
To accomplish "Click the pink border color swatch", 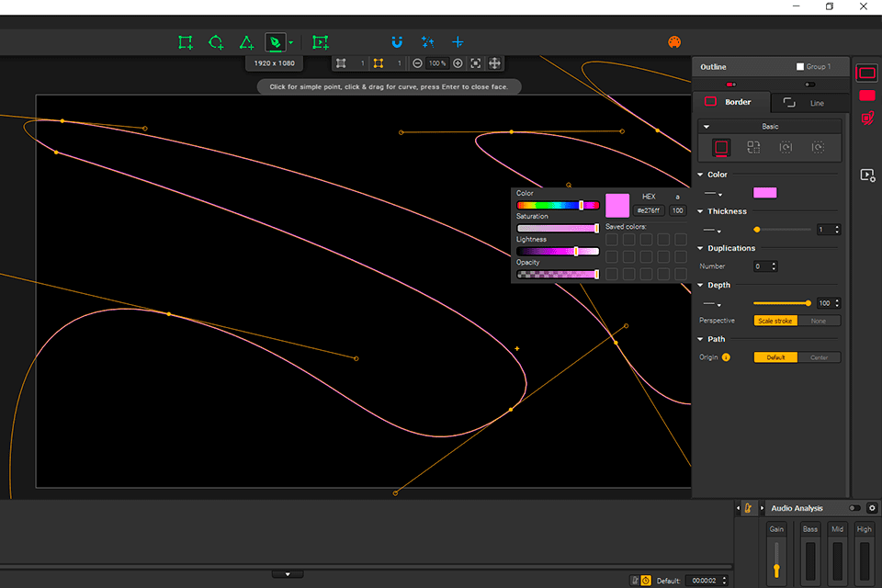I will 764,193.
